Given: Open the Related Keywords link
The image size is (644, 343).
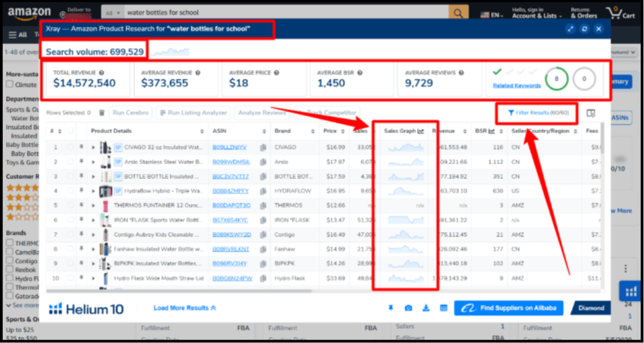Looking at the screenshot, I should [x=517, y=86].
